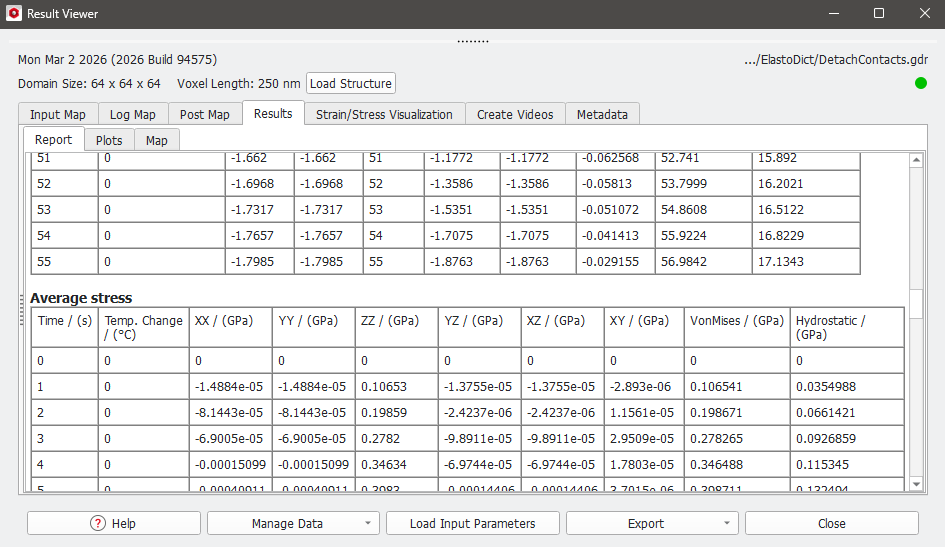
Task: Click the vertical scrollbar thumb in report
Action: point(916,302)
